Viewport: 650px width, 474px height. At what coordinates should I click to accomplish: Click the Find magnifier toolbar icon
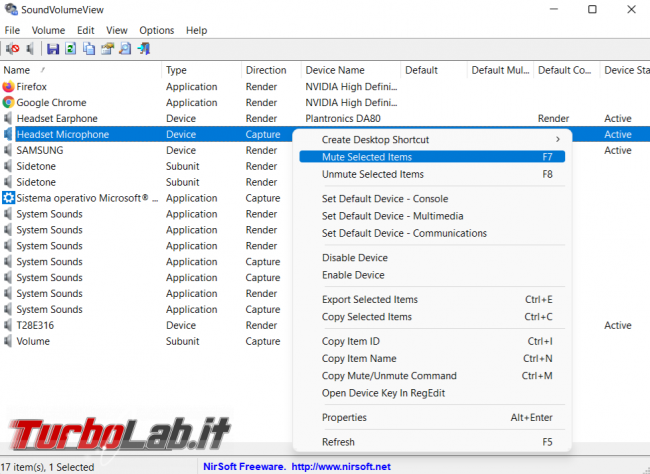(x=125, y=49)
